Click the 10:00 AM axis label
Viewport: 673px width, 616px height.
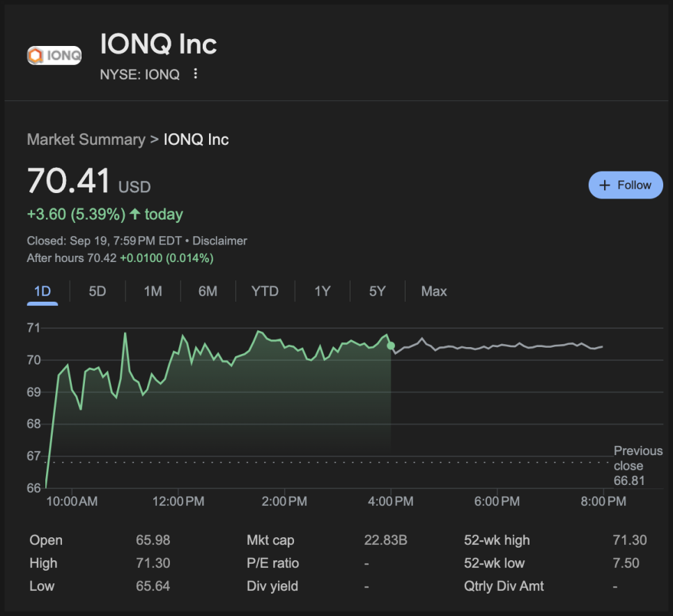(x=72, y=502)
